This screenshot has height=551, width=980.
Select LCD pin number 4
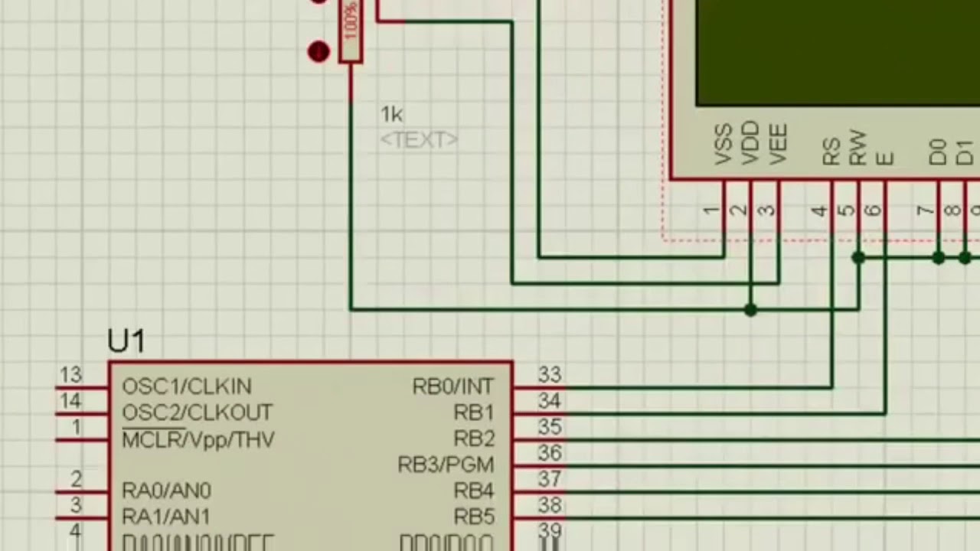click(819, 210)
